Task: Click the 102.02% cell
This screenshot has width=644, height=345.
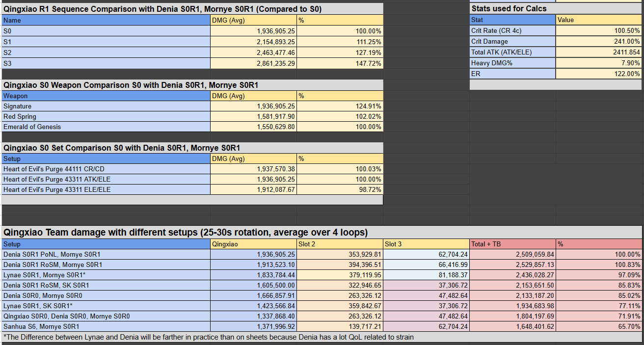Action: click(x=340, y=116)
